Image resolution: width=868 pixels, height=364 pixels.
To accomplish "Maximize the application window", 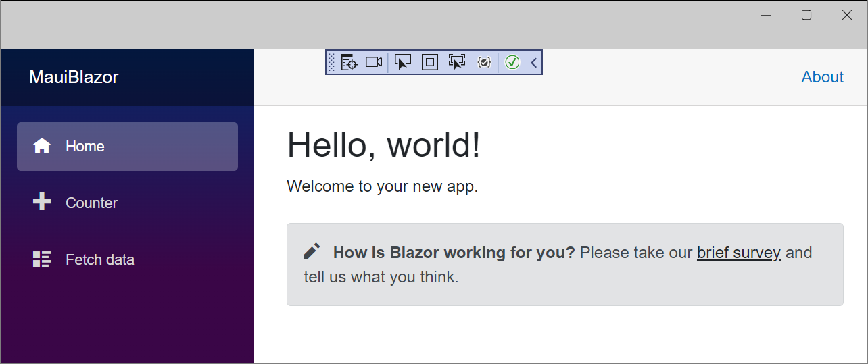I will click(x=806, y=16).
